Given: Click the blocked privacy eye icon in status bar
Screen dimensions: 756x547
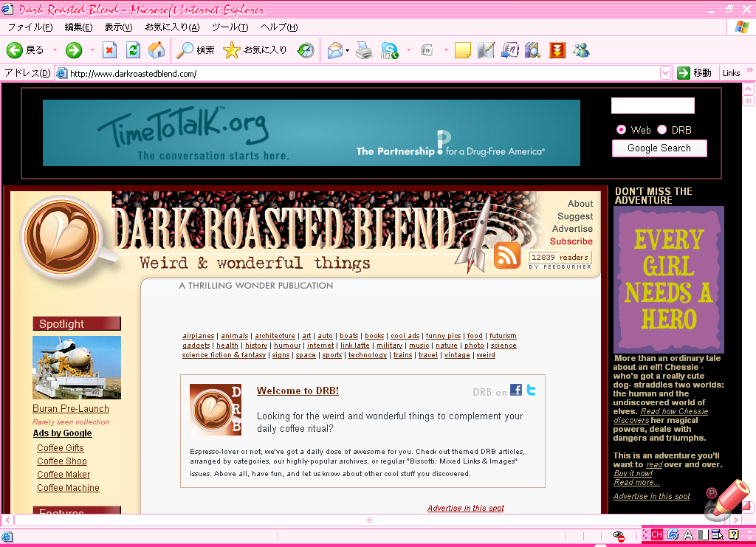Looking at the screenshot, I should click(x=618, y=536).
